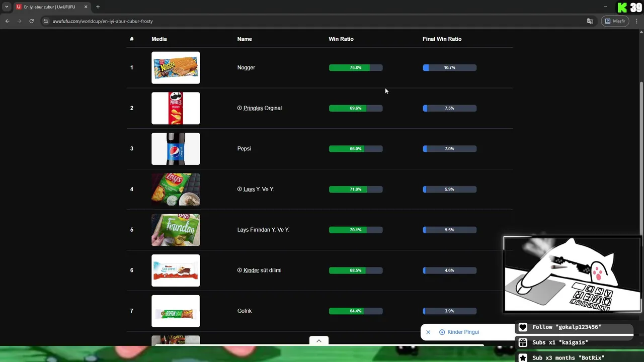Click the gift icon beside Subs kaigais
The height and width of the screenshot is (362, 644).
(x=523, y=342)
